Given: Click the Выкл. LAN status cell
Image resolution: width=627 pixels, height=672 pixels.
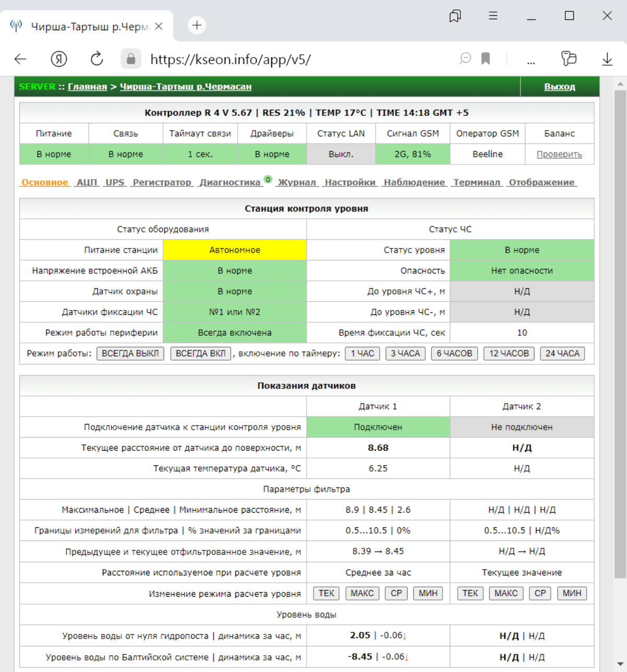Looking at the screenshot, I should click(x=341, y=155).
